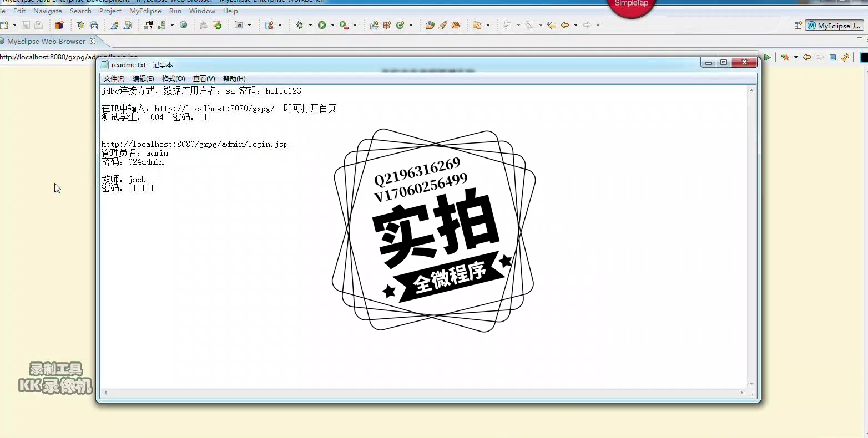This screenshot has width=868, height=438.
Task: Open Notepad's 帮助(H) menu
Action: [x=234, y=79]
